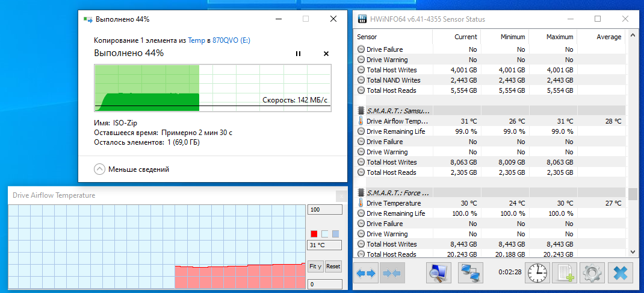The width and height of the screenshot is (644, 293).
Task: Click the clock icon to reset timer
Action: 537,273
